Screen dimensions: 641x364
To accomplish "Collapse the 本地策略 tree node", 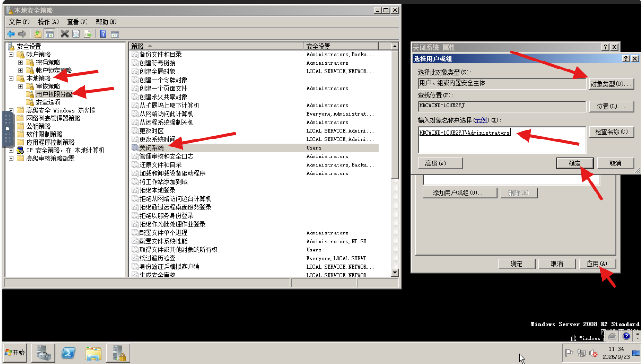I will (11, 78).
